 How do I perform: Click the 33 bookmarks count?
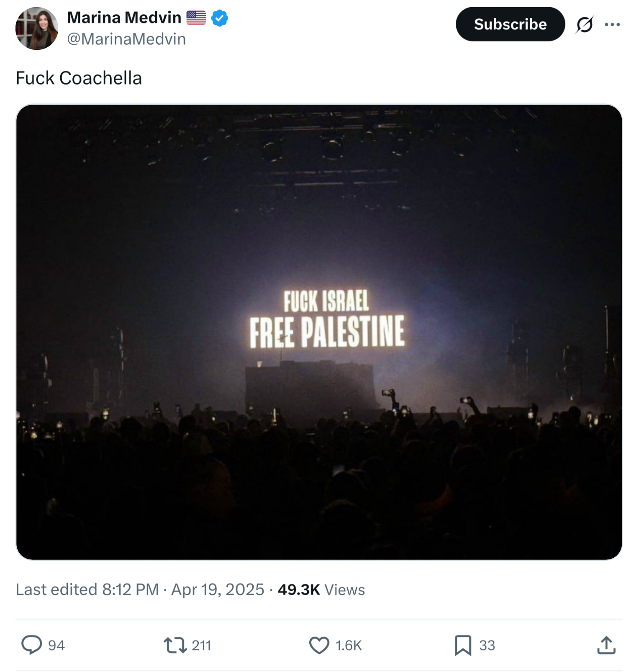coord(487,645)
